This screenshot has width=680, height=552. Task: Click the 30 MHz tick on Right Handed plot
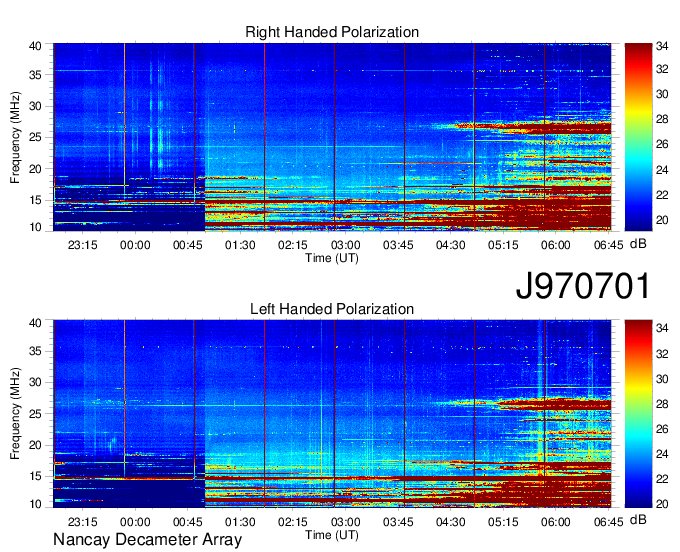tap(35, 106)
